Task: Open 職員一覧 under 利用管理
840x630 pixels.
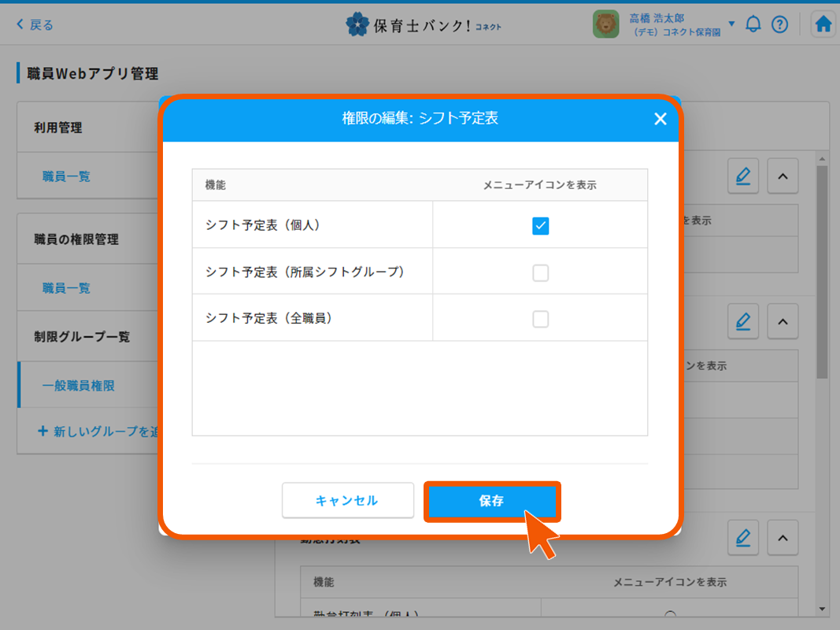Action: click(66, 176)
